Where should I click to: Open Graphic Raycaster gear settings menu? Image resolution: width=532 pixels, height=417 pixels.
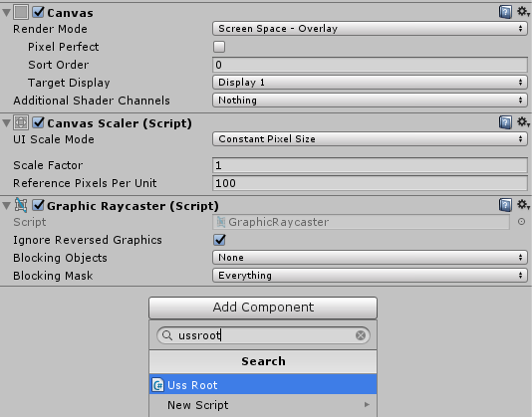pyautogui.click(x=523, y=204)
